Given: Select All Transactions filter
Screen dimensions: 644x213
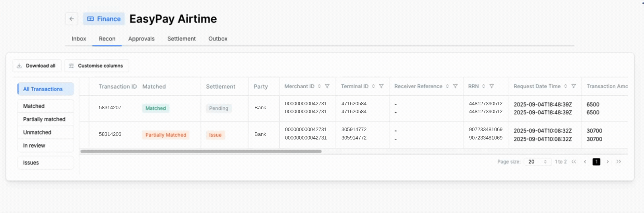Looking at the screenshot, I should [x=46, y=89].
